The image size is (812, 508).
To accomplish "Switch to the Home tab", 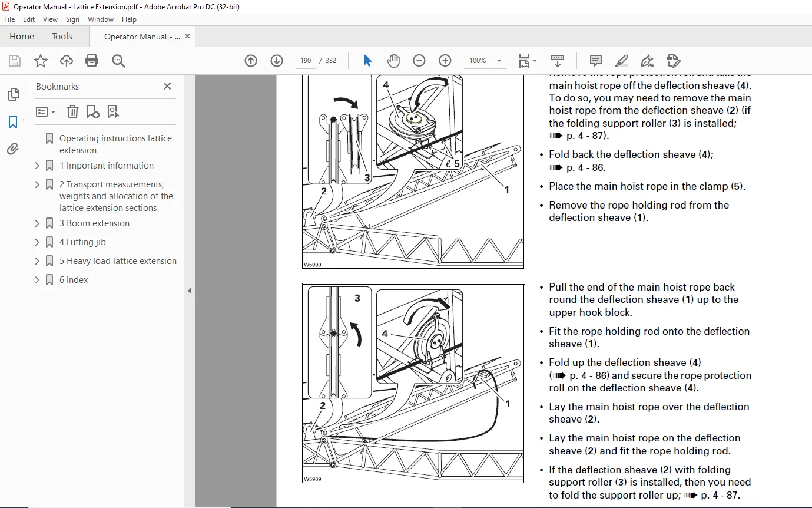I will pyautogui.click(x=22, y=37).
